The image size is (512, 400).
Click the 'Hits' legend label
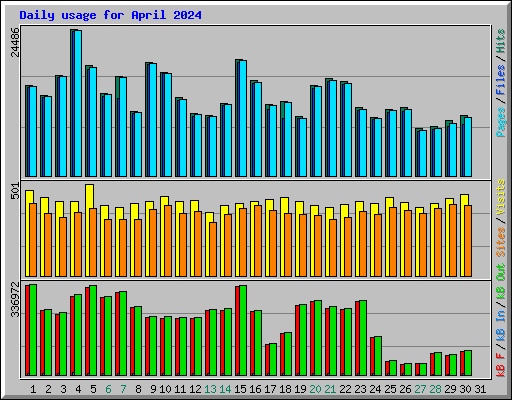[500, 41]
